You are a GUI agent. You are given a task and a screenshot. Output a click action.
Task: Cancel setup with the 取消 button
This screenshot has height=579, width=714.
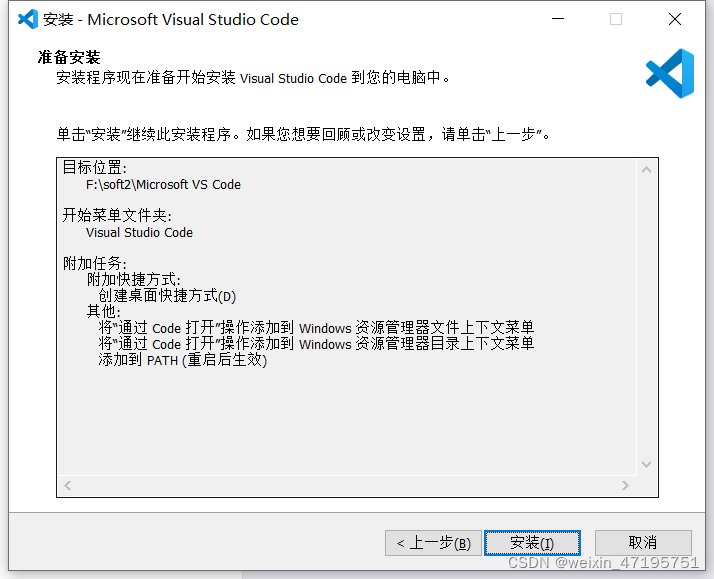(x=643, y=543)
